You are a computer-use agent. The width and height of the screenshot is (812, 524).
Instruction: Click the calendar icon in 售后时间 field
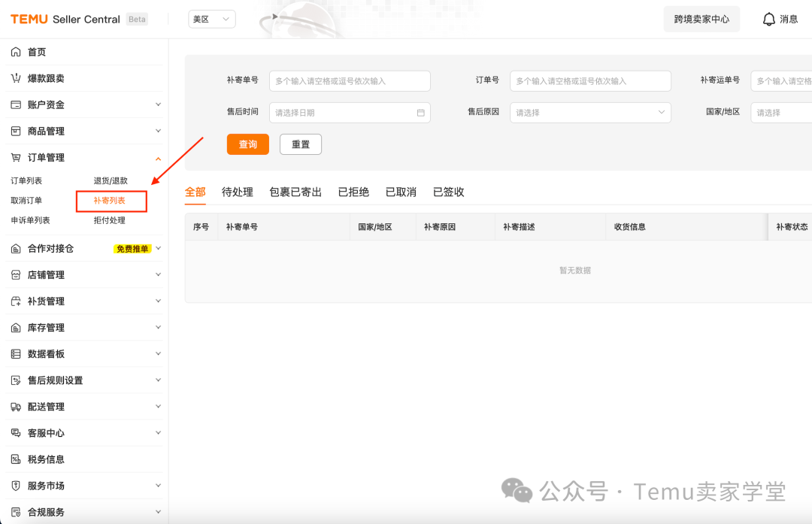click(420, 113)
